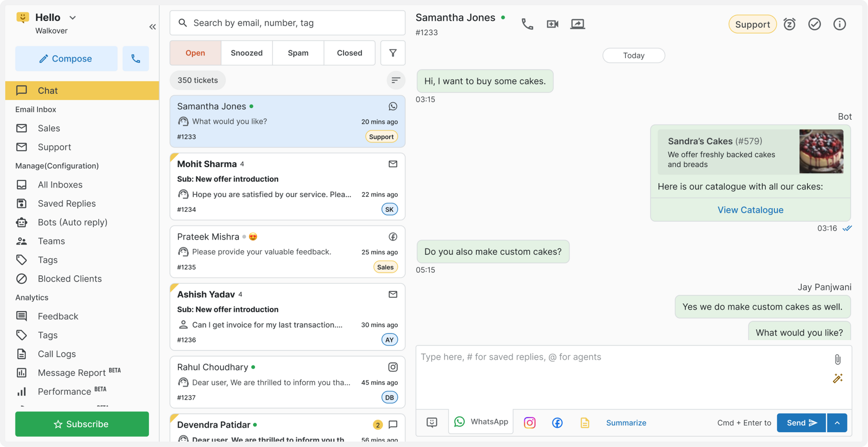This screenshot has height=447, width=868.
Task: Select the Closed tickets tab
Action: pos(349,52)
